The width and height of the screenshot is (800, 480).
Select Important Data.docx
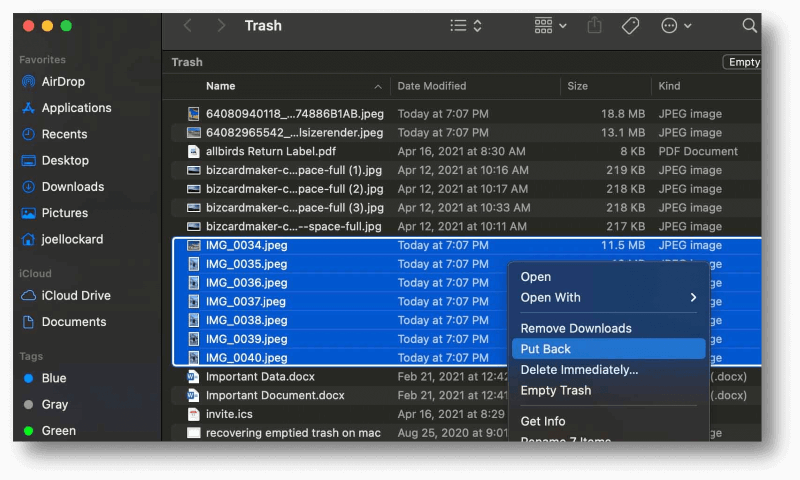[x=260, y=377]
